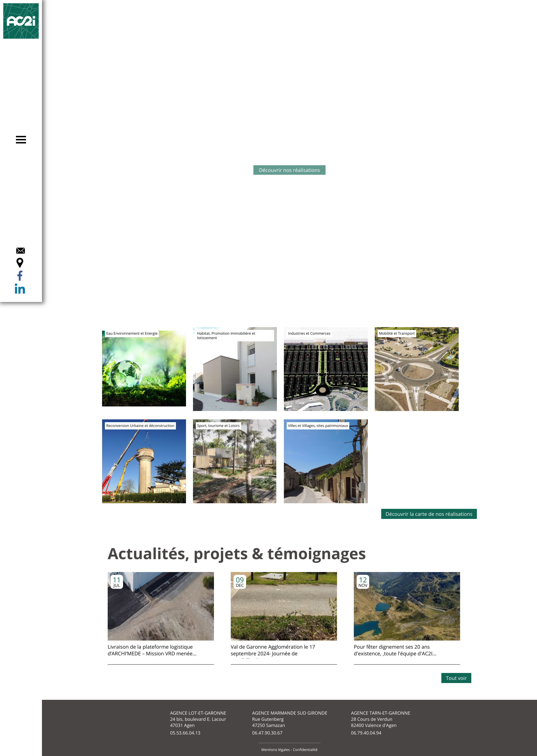Click address Rue Gutenberg

click(x=268, y=719)
